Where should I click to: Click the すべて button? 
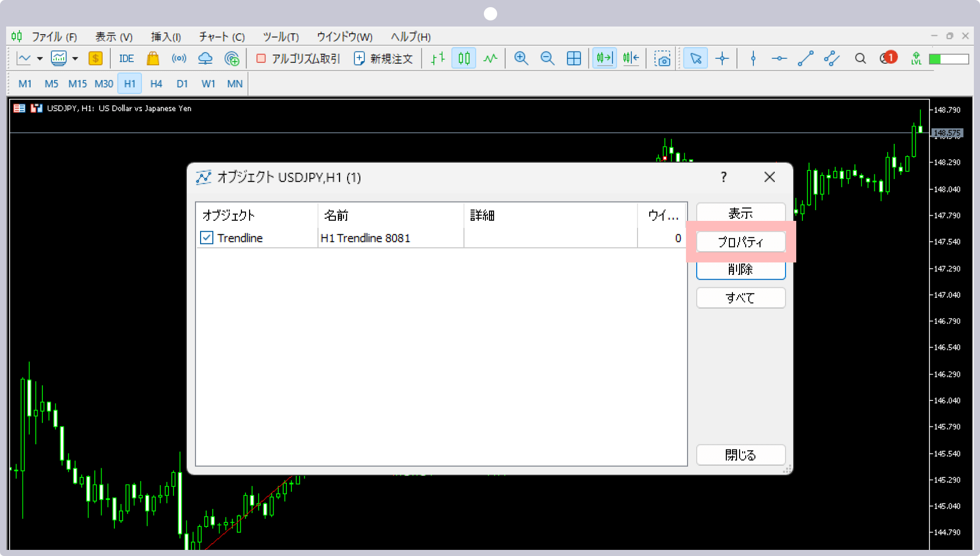click(x=741, y=298)
